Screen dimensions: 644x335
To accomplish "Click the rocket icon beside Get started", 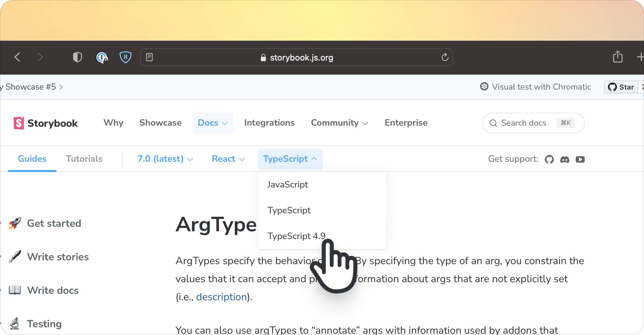I will [x=14, y=223].
